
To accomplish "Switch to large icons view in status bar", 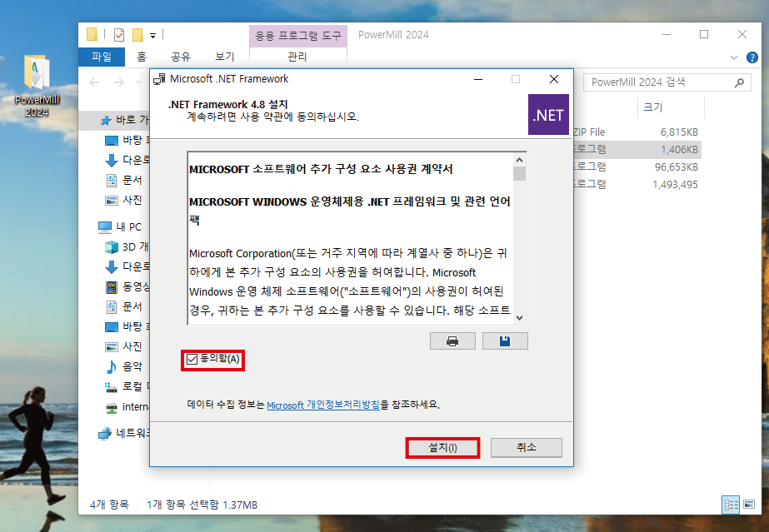I will (749, 504).
